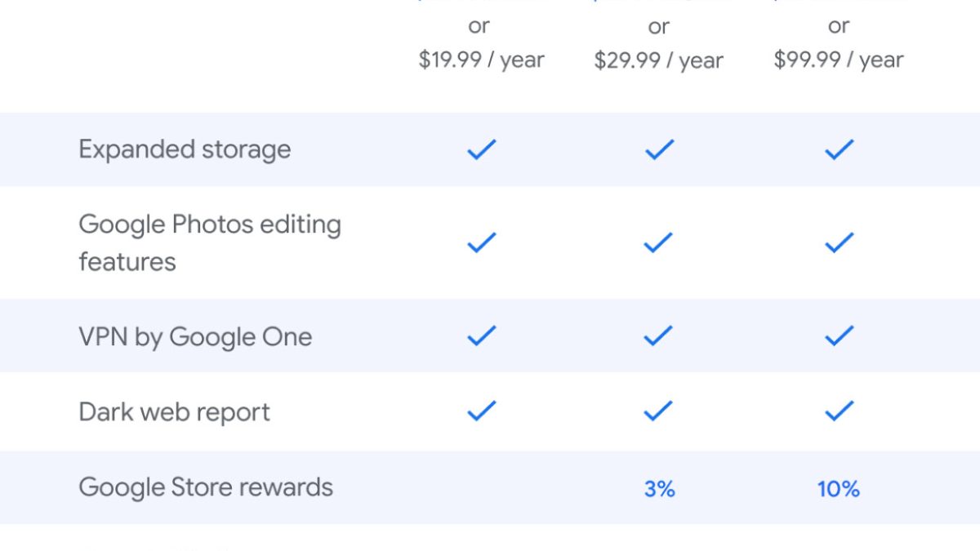Click the Dark web report label
This screenshot has height=551, width=980.
(x=174, y=412)
